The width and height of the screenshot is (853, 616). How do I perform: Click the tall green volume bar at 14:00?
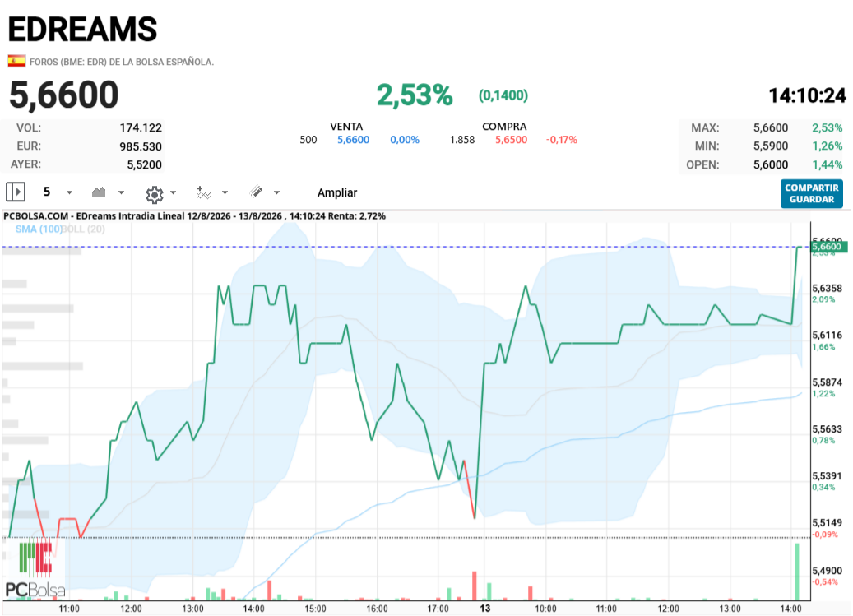[x=797, y=572]
